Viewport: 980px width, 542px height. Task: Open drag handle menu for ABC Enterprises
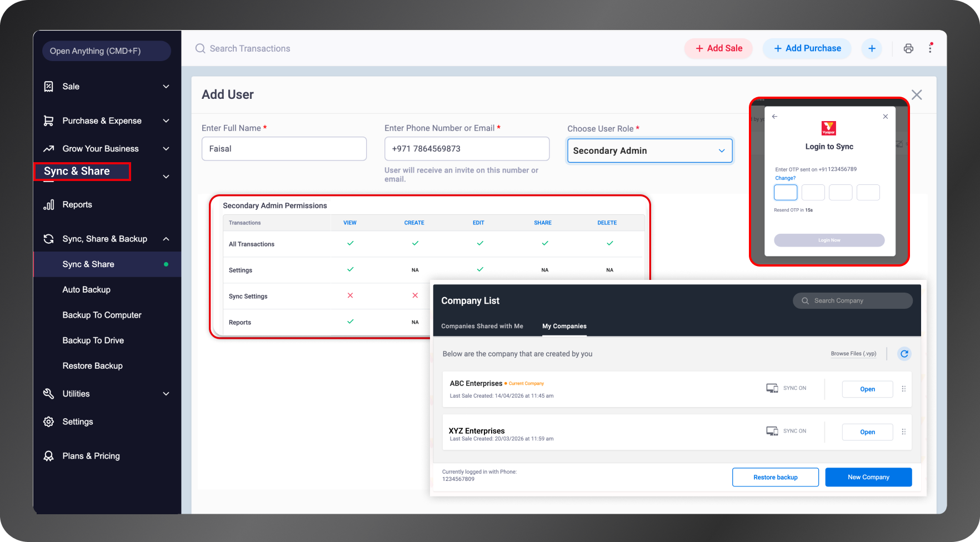coord(904,389)
